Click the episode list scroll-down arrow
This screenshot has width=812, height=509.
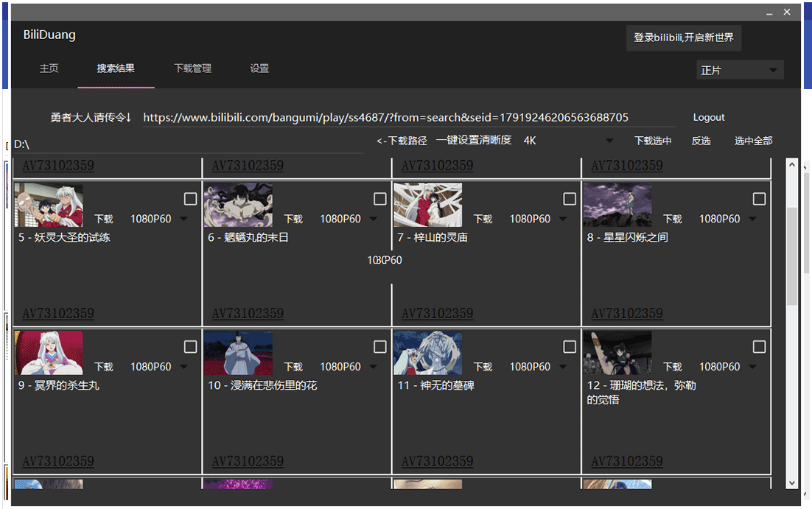(x=791, y=482)
